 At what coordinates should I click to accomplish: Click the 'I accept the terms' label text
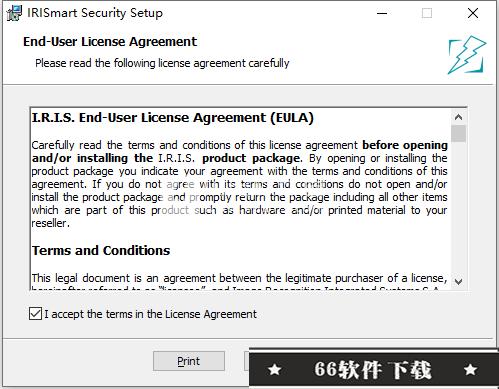point(151,314)
